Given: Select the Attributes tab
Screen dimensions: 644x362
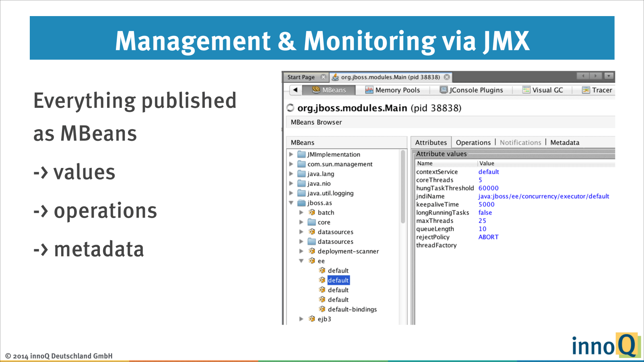Looking at the screenshot, I should pos(431,142).
